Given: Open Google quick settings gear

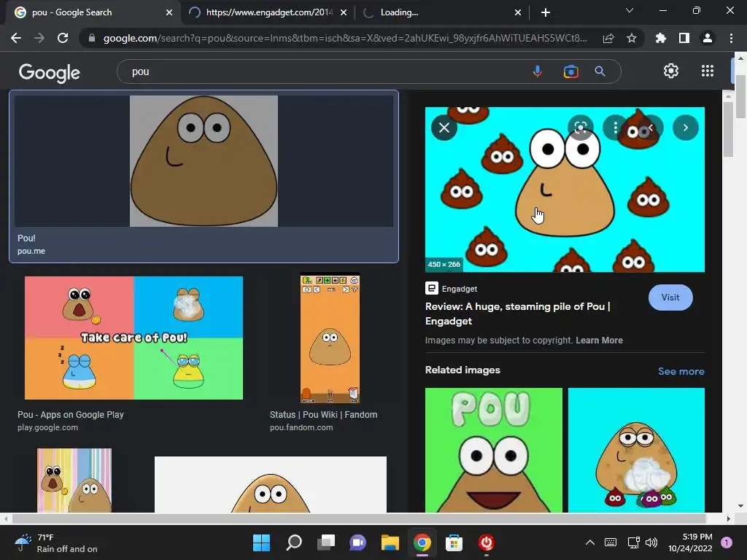Looking at the screenshot, I should coord(671,71).
